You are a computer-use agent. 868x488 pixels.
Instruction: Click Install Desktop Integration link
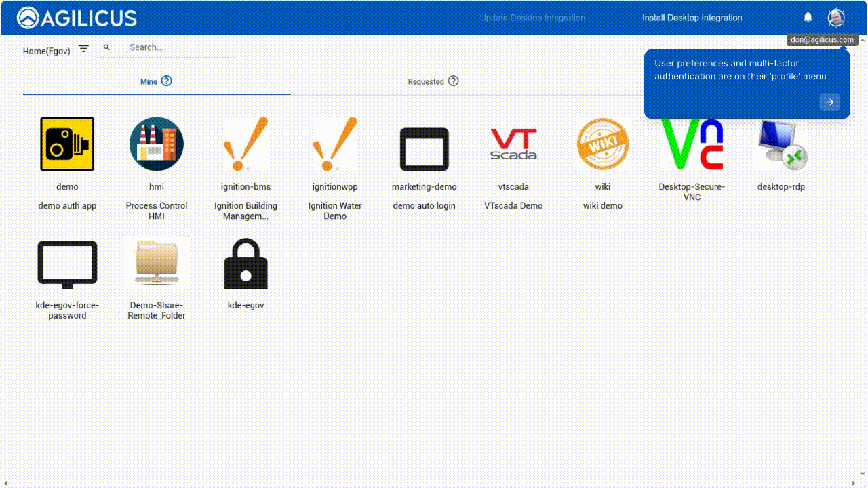[692, 18]
